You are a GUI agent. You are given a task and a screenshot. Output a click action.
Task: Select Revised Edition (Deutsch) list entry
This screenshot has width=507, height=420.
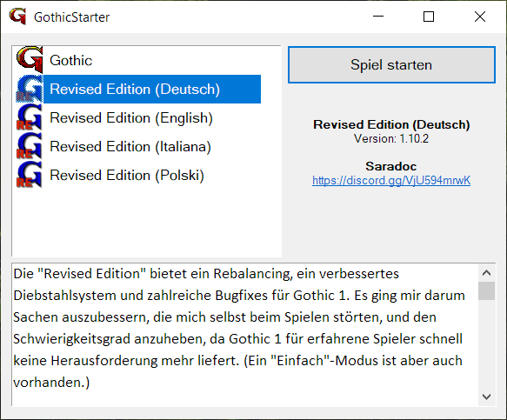(x=152, y=90)
